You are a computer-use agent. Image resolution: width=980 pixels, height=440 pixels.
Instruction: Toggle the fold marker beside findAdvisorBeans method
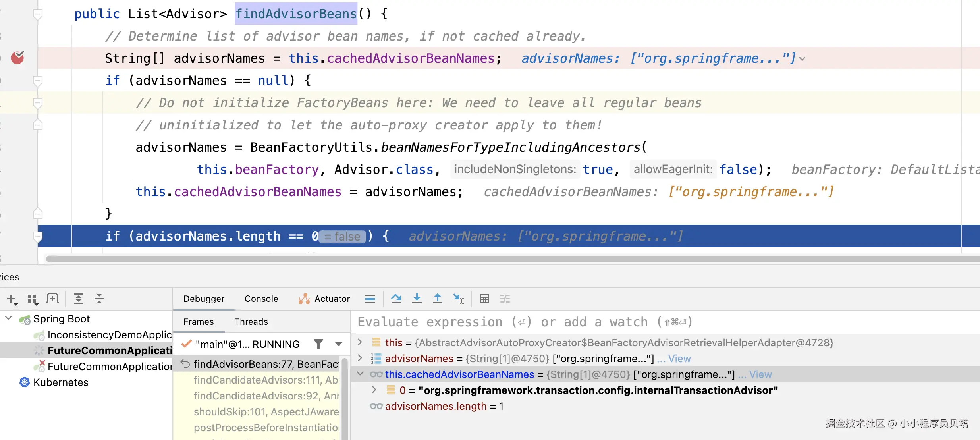[x=38, y=14]
